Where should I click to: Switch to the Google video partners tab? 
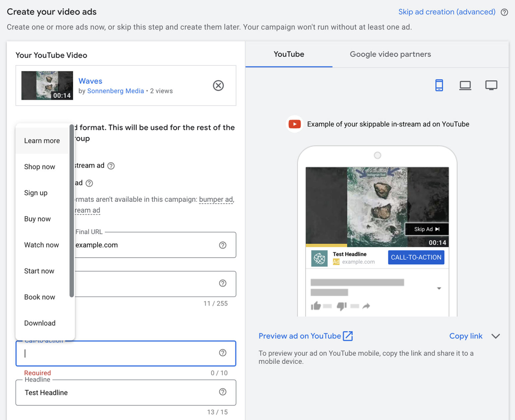click(x=390, y=54)
